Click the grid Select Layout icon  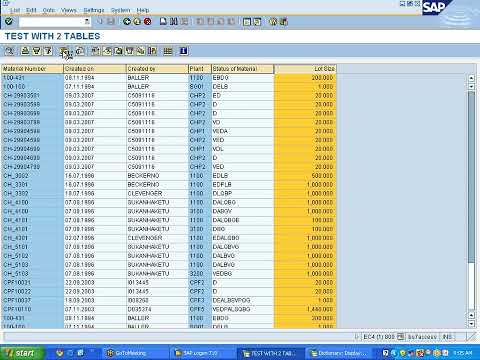point(168,51)
